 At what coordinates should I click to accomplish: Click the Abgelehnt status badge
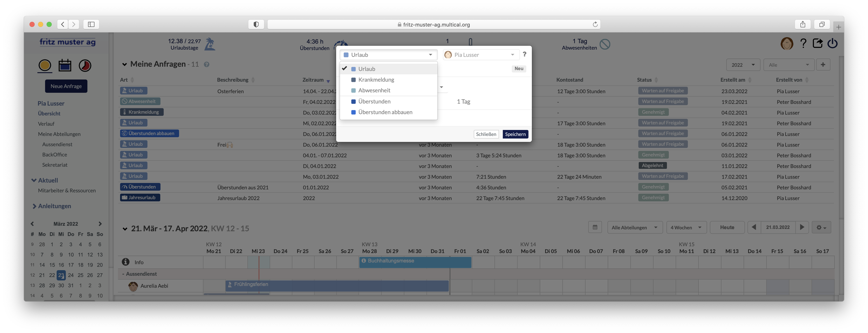pos(652,165)
